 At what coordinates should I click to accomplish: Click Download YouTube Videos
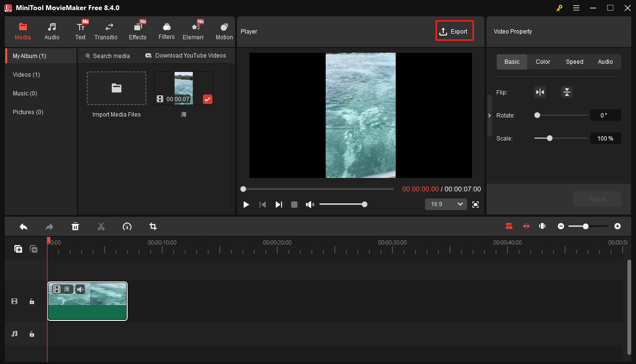point(186,56)
